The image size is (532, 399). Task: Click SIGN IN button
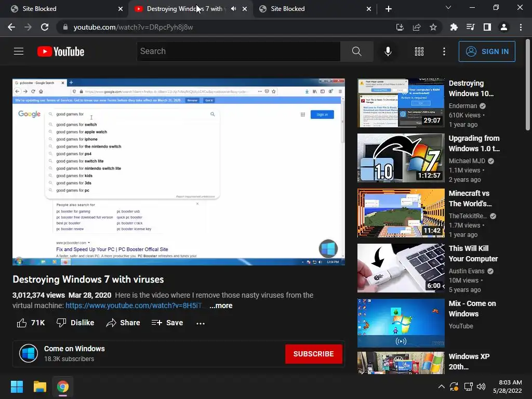(487, 51)
